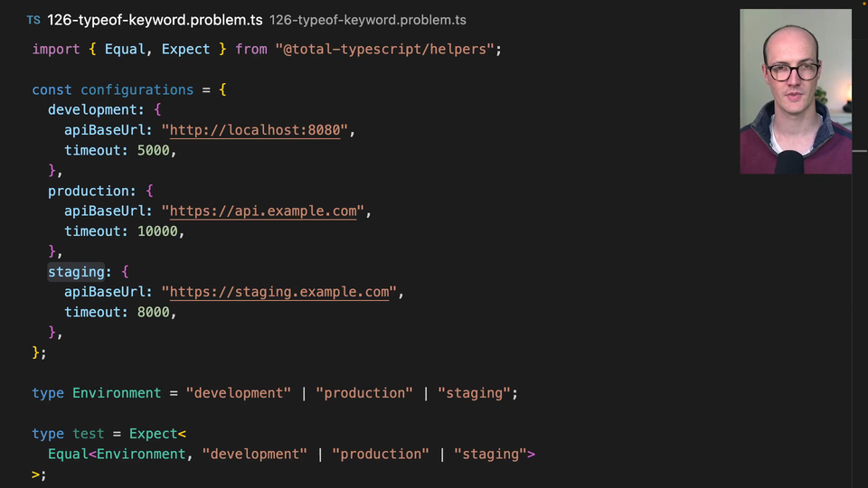Click the timeout value 5000

(153, 150)
